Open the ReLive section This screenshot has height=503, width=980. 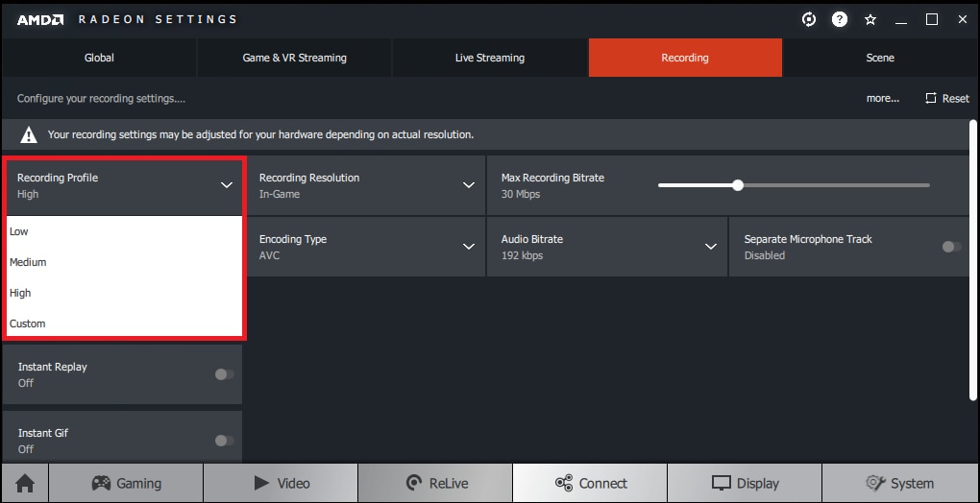tap(435, 483)
